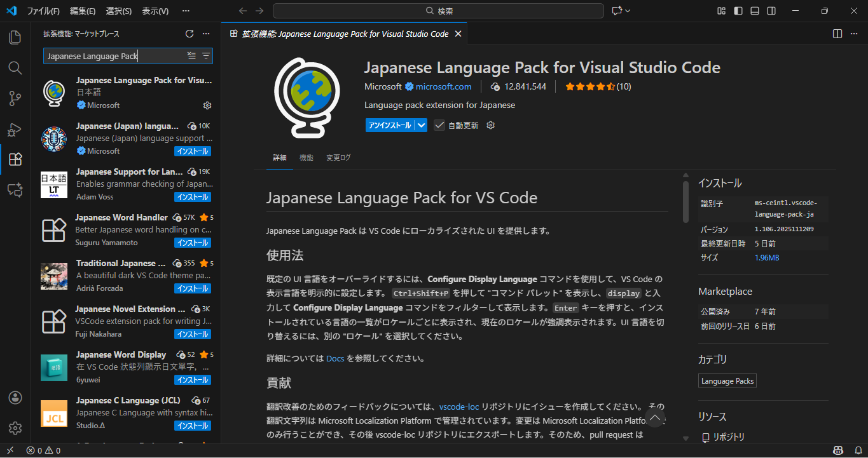Toggle the primary side bar visibility
868x458 pixels.
pyautogui.click(x=738, y=11)
